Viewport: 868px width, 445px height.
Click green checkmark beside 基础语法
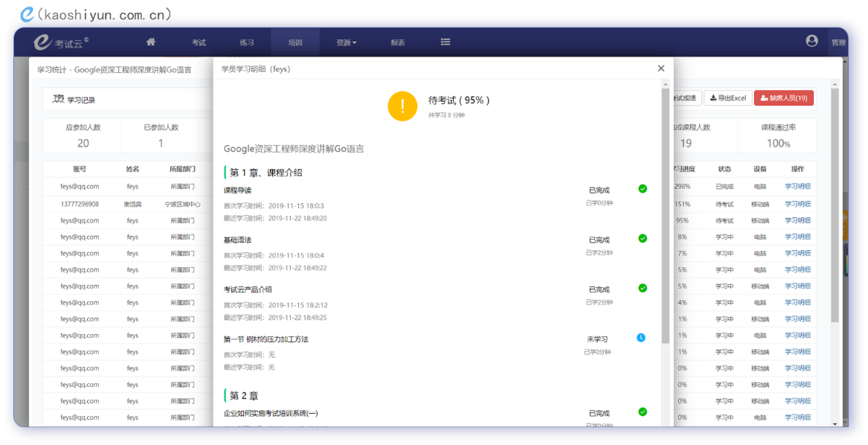pos(643,239)
